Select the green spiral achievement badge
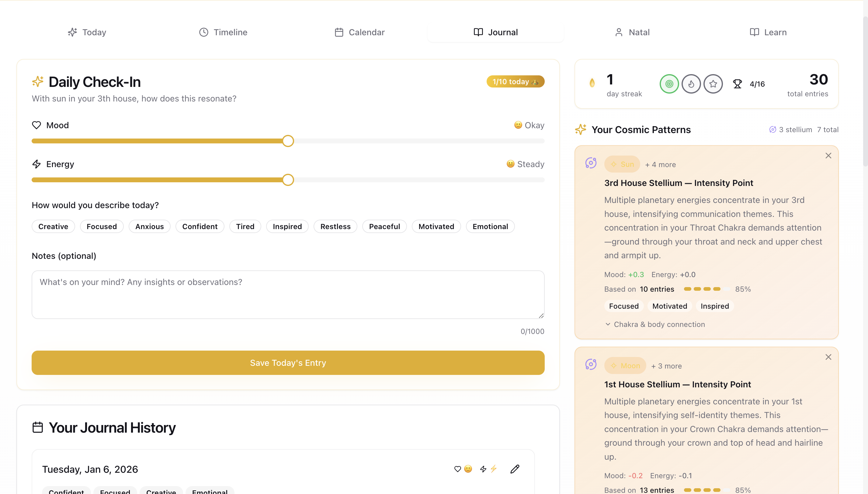The width and height of the screenshot is (868, 494). click(x=669, y=84)
